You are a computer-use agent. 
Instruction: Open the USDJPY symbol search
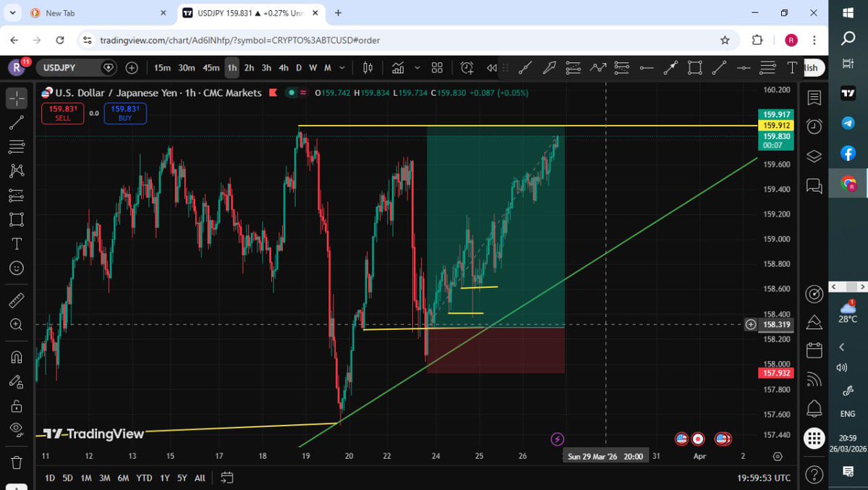(76, 67)
